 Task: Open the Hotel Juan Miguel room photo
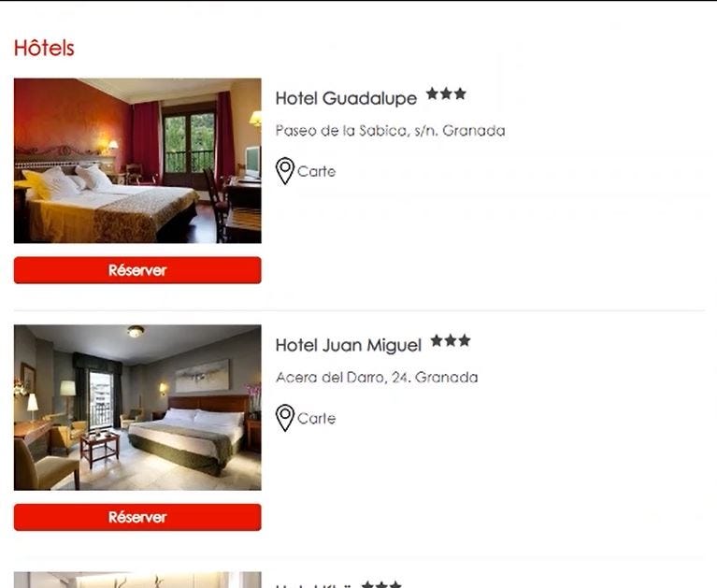pyautogui.click(x=137, y=408)
